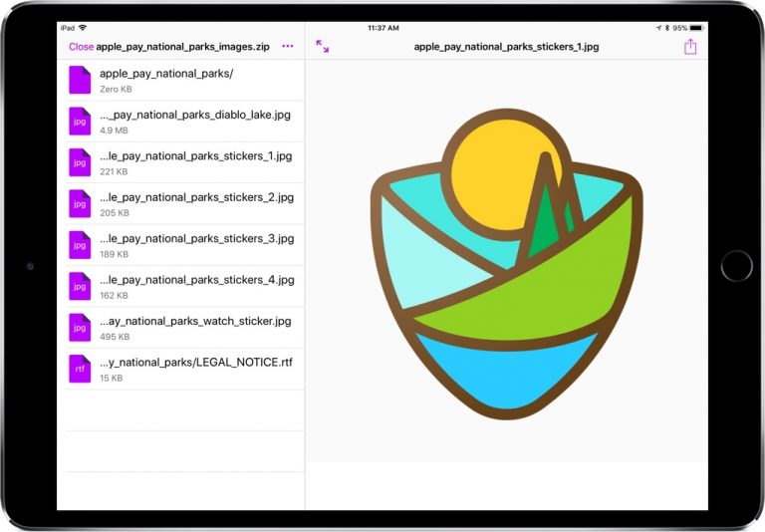The image size is (765, 532).
Task: Tap the Wi-Fi icon in status bar
Action: pyautogui.click(x=83, y=28)
